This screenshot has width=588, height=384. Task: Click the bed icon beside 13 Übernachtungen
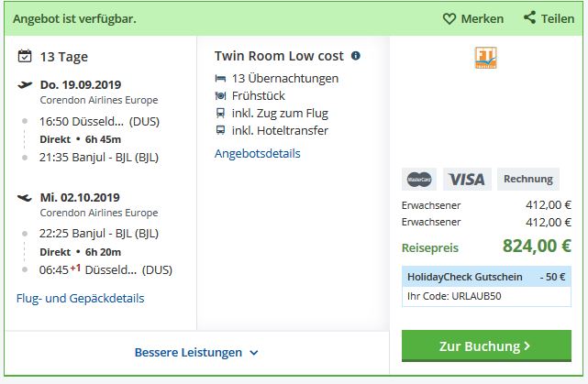pyautogui.click(x=220, y=79)
